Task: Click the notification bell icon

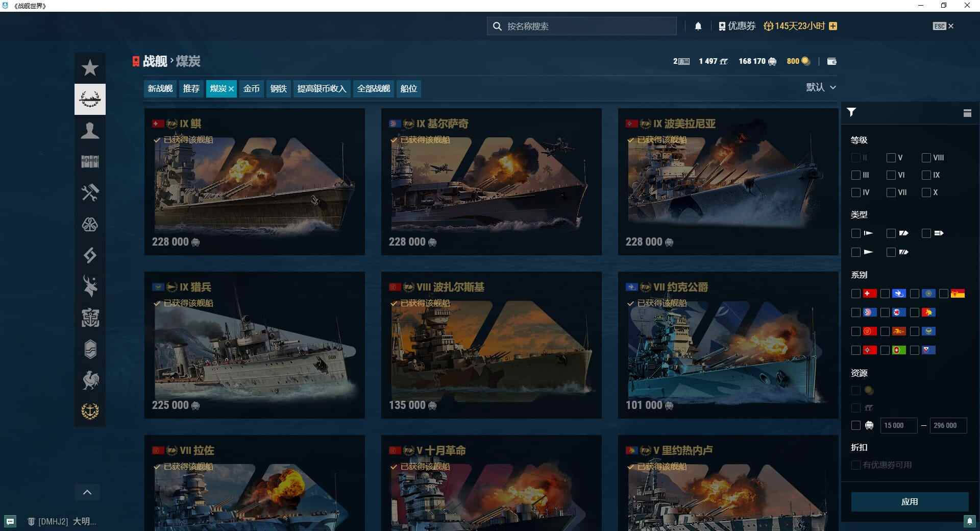Action: (x=699, y=26)
